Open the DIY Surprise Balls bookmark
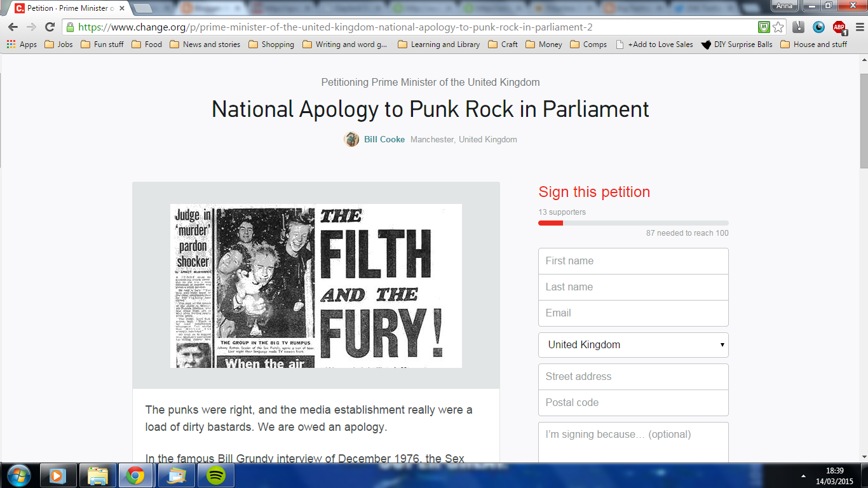Viewport: 868px width, 488px height. [737, 44]
